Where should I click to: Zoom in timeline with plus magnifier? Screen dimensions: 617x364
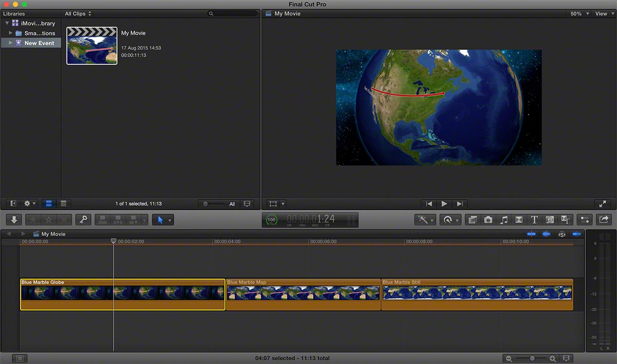point(553,358)
